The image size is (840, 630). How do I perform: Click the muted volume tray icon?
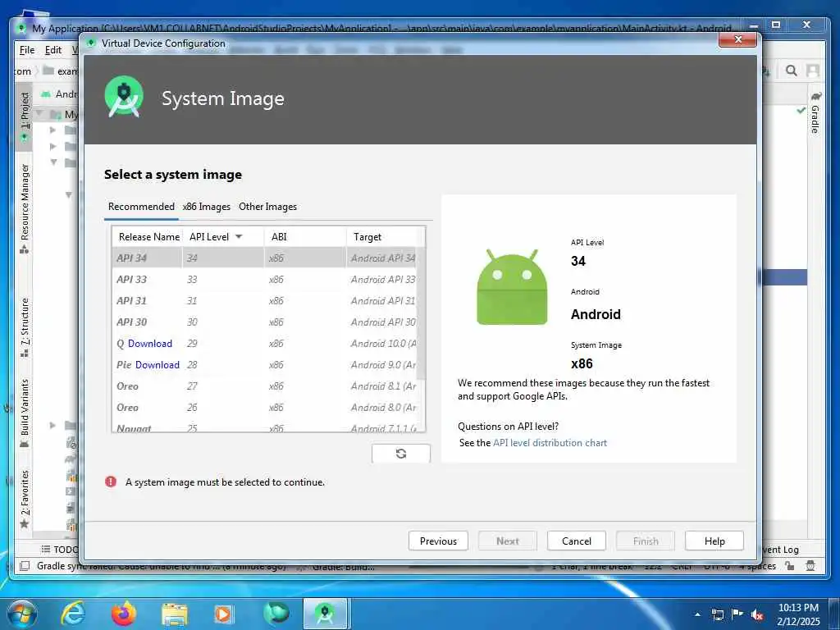757,614
